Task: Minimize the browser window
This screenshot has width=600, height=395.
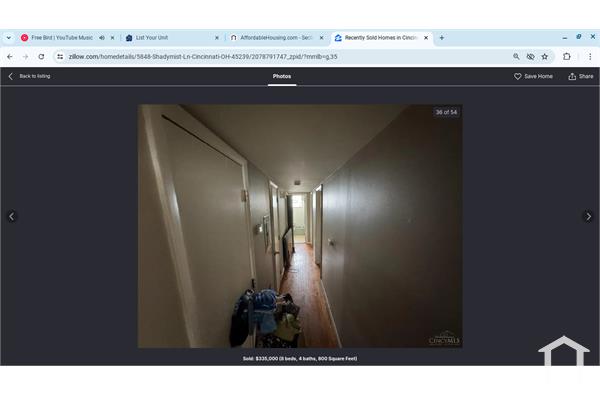Action: tap(565, 38)
